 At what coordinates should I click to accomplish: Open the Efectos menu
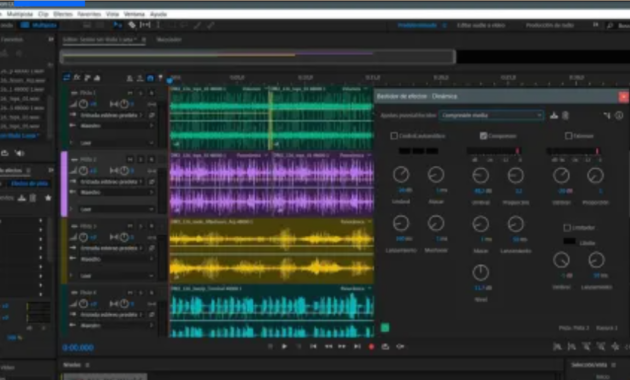point(63,14)
